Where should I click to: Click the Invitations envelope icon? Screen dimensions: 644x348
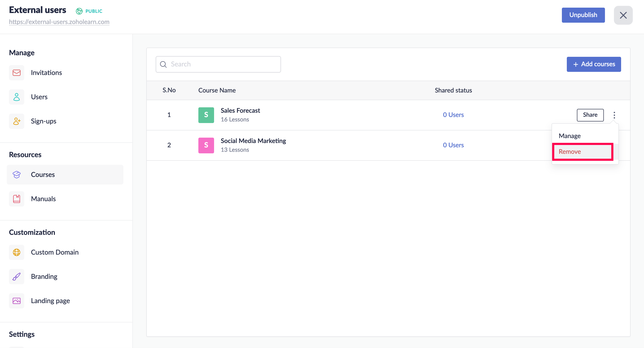tap(17, 73)
